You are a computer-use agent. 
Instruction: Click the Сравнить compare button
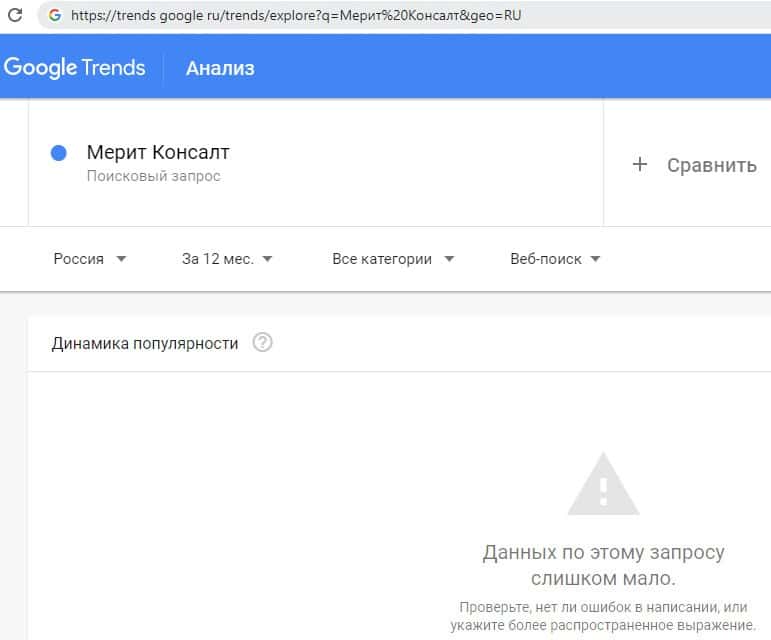pyautogui.click(x=711, y=165)
